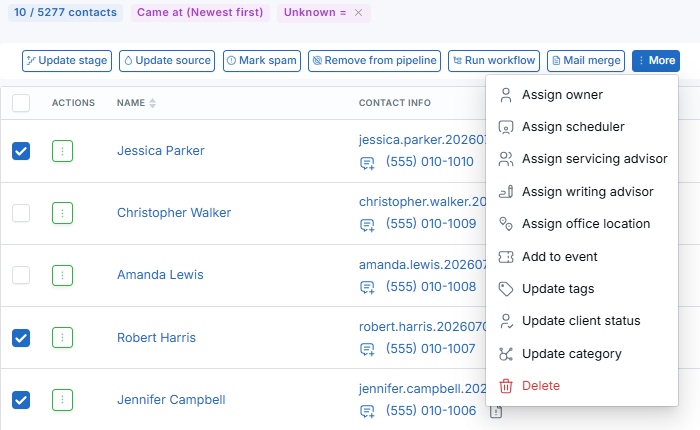Click jessica.parker email address
This screenshot has width=700, height=430.
pos(422,140)
